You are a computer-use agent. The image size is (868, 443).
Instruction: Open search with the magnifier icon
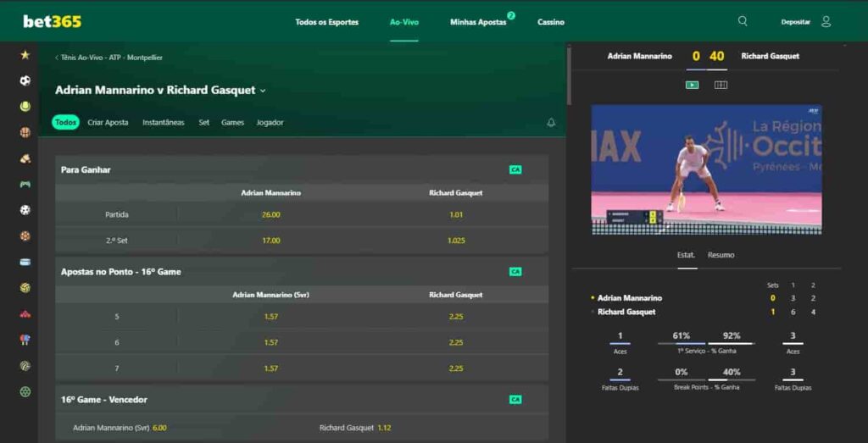tap(743, 21)
